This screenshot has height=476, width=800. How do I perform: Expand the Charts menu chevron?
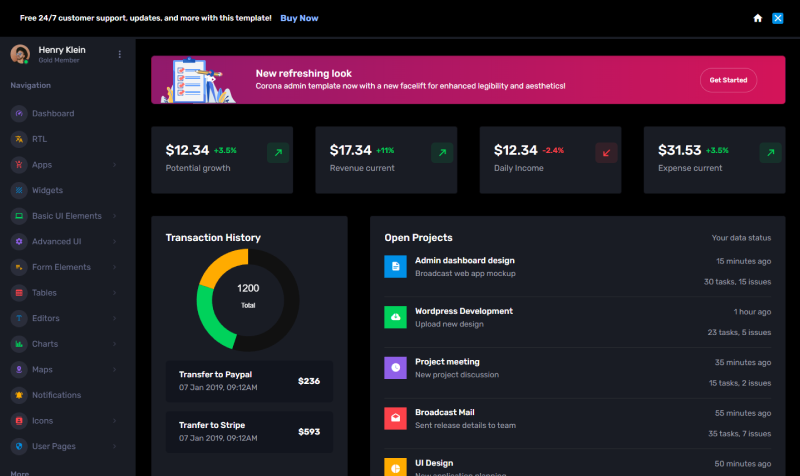114,344
